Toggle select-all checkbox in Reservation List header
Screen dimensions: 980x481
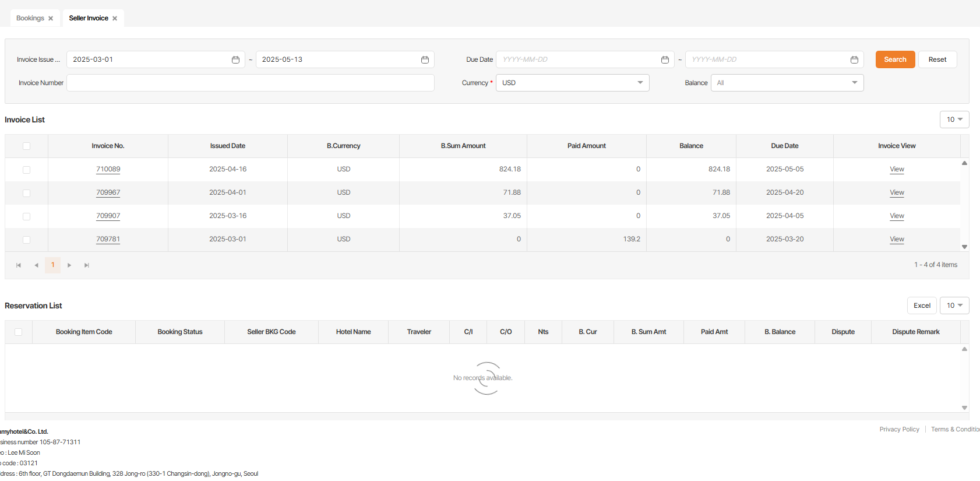pos(18,332)
